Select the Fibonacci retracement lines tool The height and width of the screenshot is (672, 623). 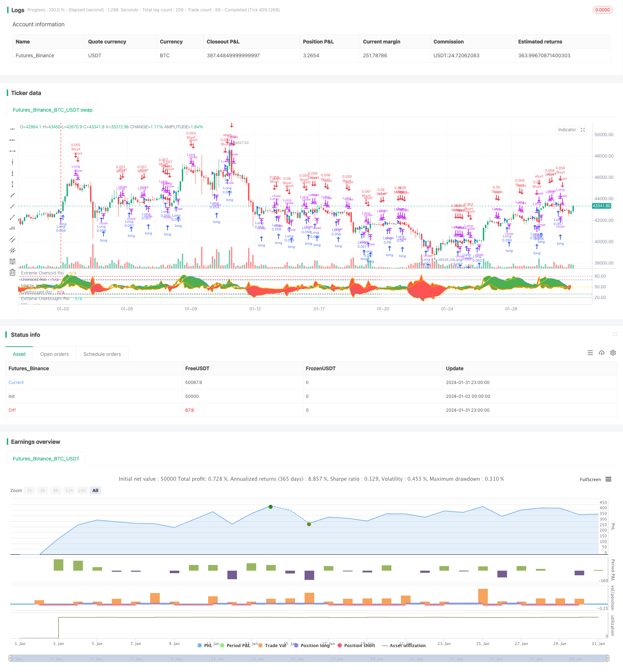[x=12, y=261]
